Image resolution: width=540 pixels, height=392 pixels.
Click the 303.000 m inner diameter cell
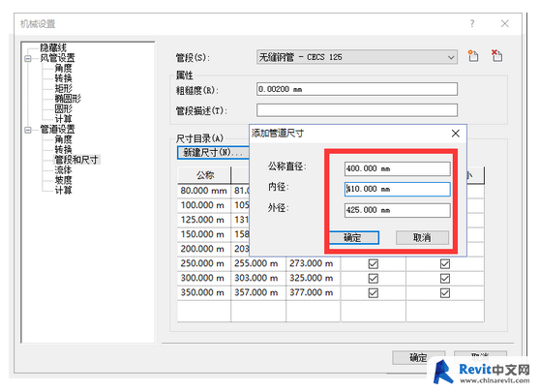(258, 278)
